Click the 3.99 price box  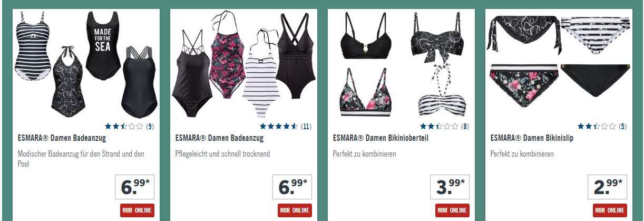(x=450, y=187)
